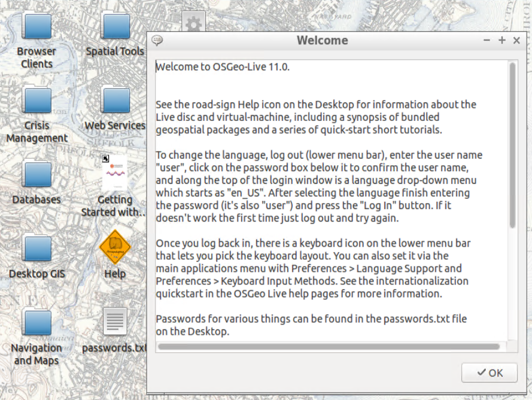Screen dimensions: 532x400
Task: Place cursor at 'Welcome to OSGeo-Live 11.0.' line
Action: pos(223,67)
